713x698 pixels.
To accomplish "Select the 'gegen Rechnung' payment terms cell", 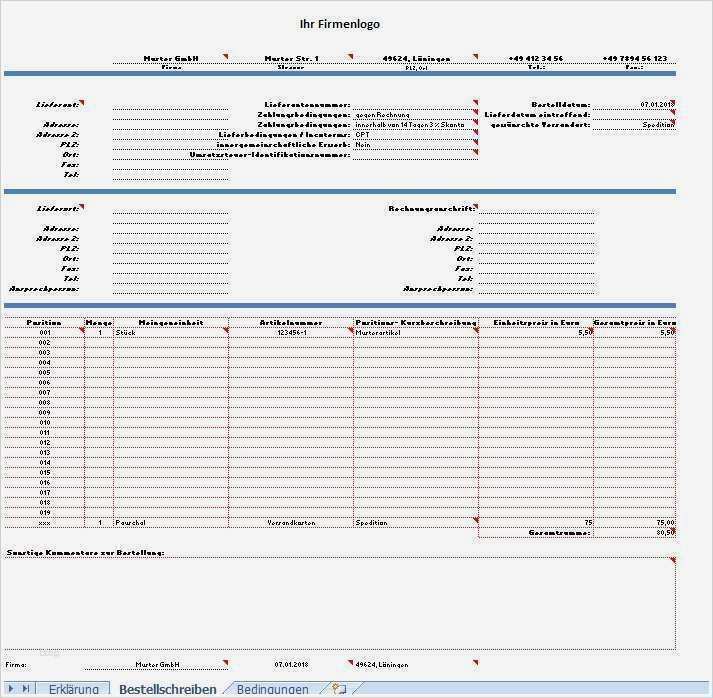I will click(x=415, y=115).
